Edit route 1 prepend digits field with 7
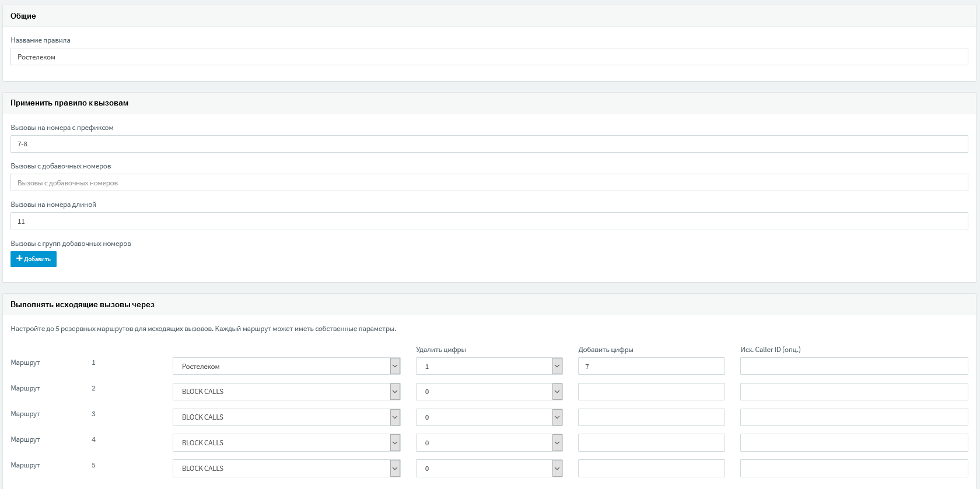 click(x=652, y=366)
